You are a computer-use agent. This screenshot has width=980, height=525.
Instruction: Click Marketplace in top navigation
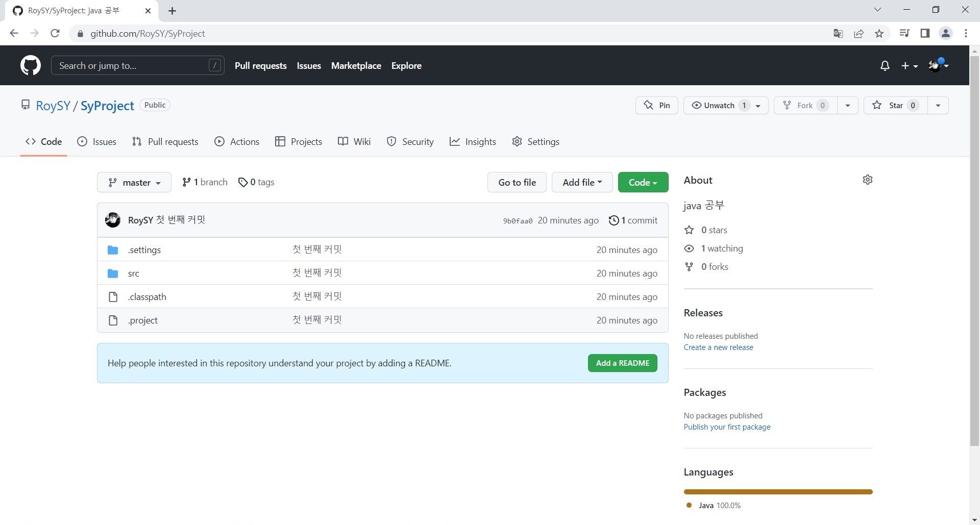(356, 66)
